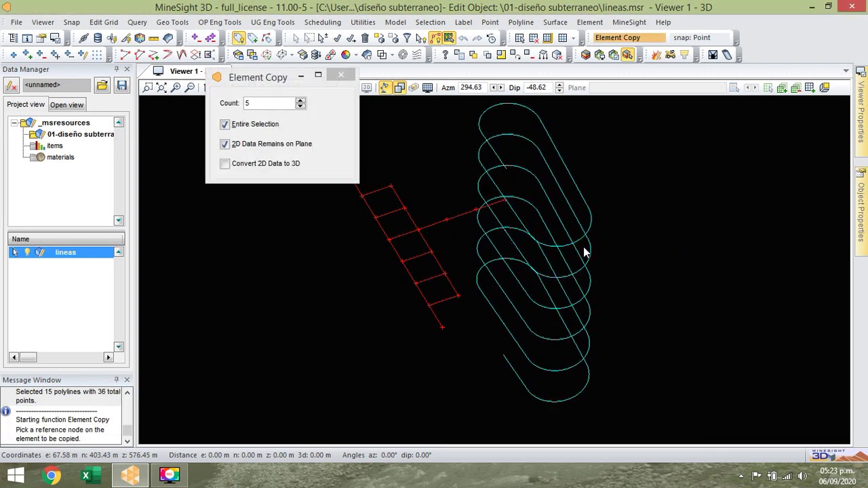This screenshot has height=488, width=868.
Task: Open the Polyline menu
Action: click(521, 22)
